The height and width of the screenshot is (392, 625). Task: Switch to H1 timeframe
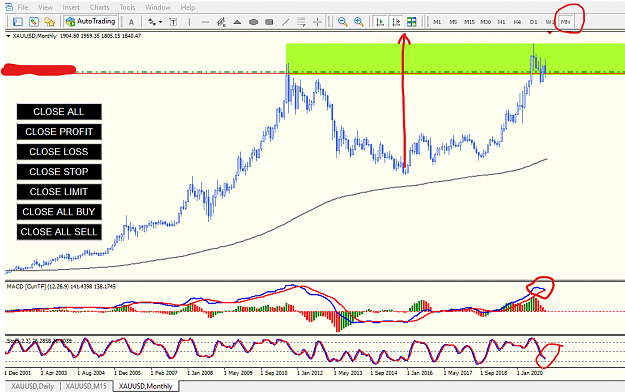pos(501,22)
